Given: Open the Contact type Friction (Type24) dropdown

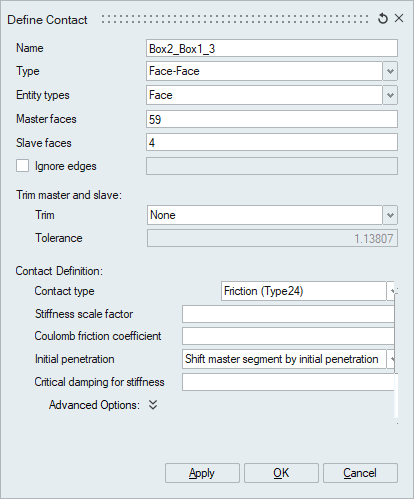Looking at the screenshot, I should coord(391,291).
